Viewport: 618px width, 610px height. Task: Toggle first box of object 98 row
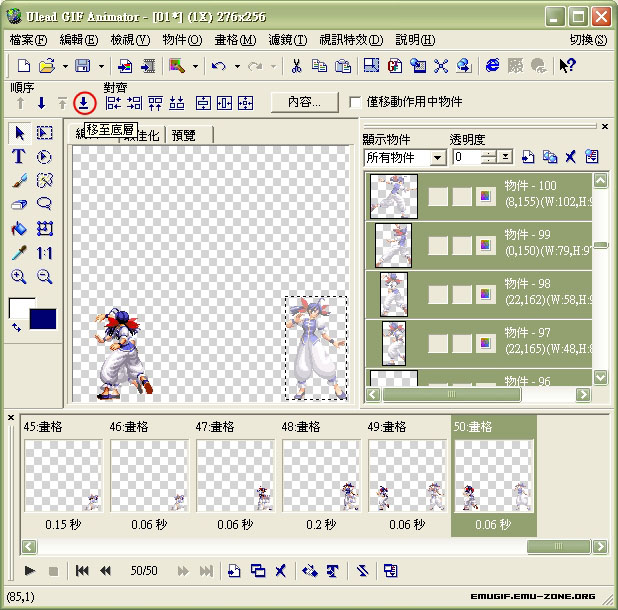[438, 294]
